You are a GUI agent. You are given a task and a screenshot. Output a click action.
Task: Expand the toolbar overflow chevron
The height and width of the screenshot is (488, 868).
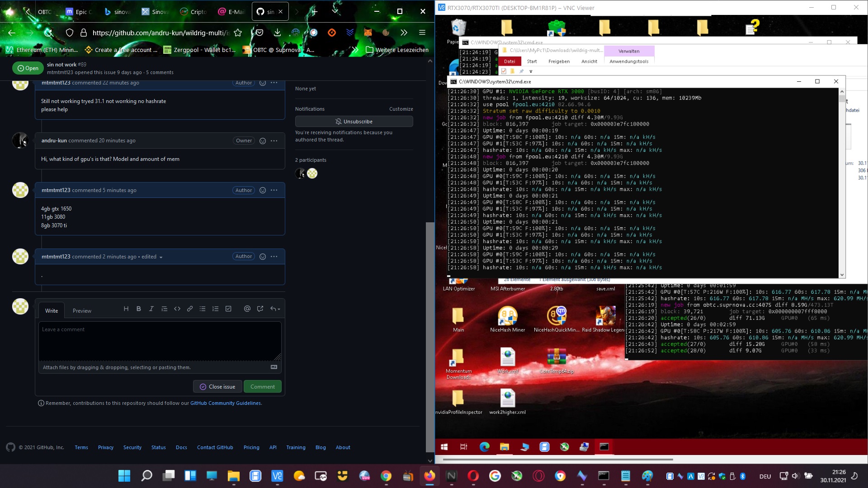click(x=404, y=32)
